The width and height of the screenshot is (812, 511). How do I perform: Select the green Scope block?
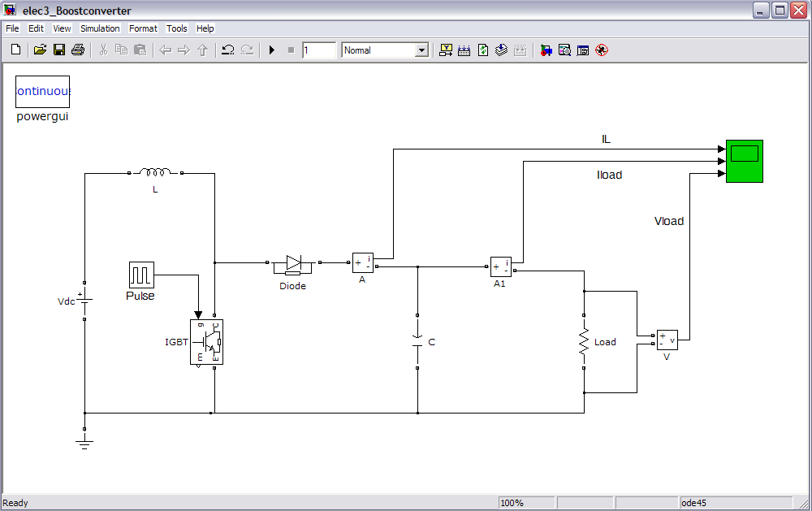click(744, 161)
